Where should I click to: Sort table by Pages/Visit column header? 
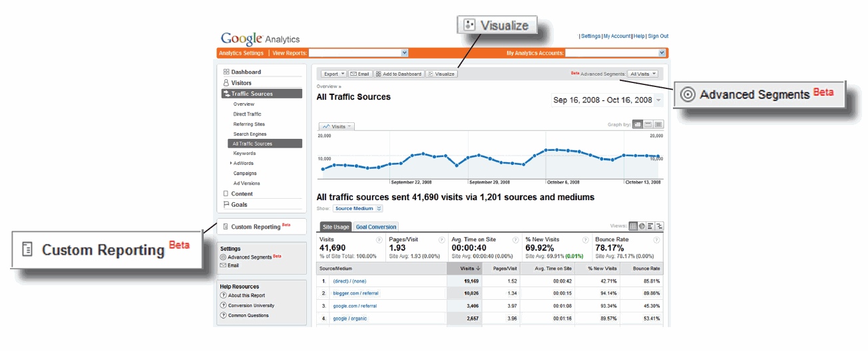pyautogui.click(x=501, y=269)
